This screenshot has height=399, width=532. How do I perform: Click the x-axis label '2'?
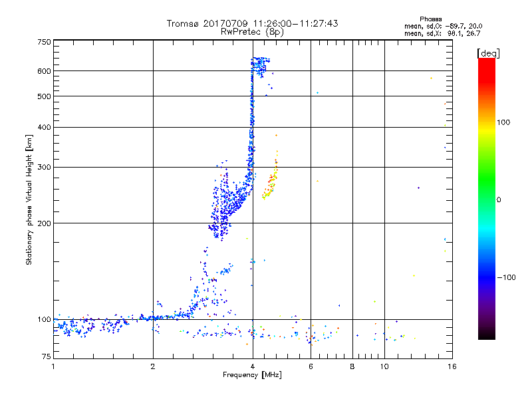(153, 366)
